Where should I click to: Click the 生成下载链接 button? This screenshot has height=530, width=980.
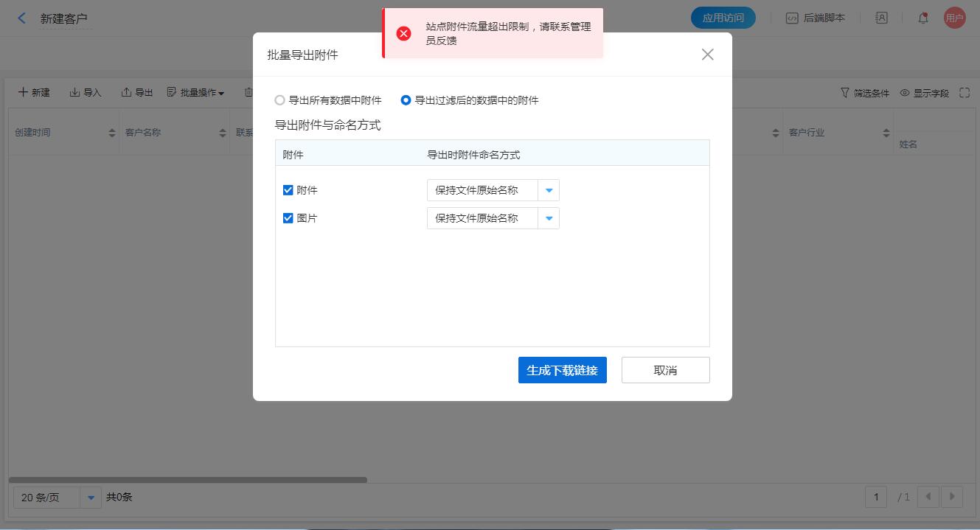(562, 370)
